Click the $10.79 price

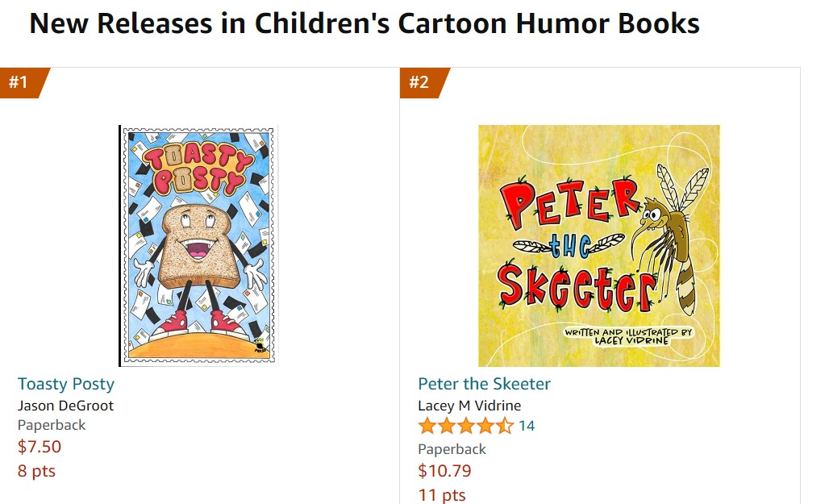point(444,470)
